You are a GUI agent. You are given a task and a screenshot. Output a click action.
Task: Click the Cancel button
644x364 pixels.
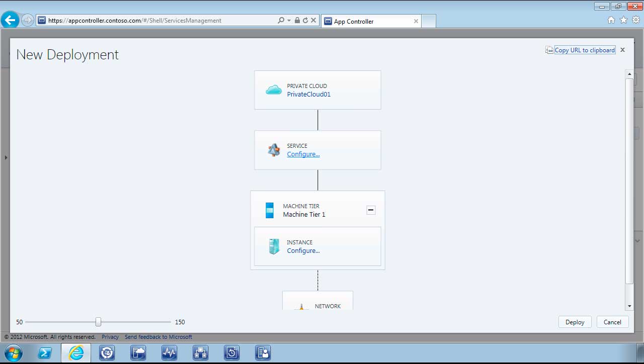click(x=612, y=322)
